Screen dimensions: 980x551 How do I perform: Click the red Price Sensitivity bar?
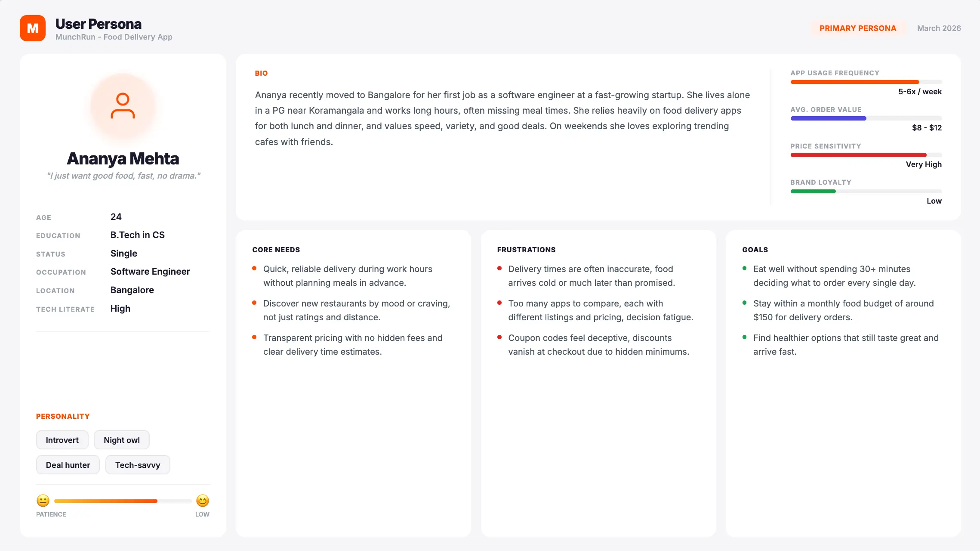click(866, 155)
